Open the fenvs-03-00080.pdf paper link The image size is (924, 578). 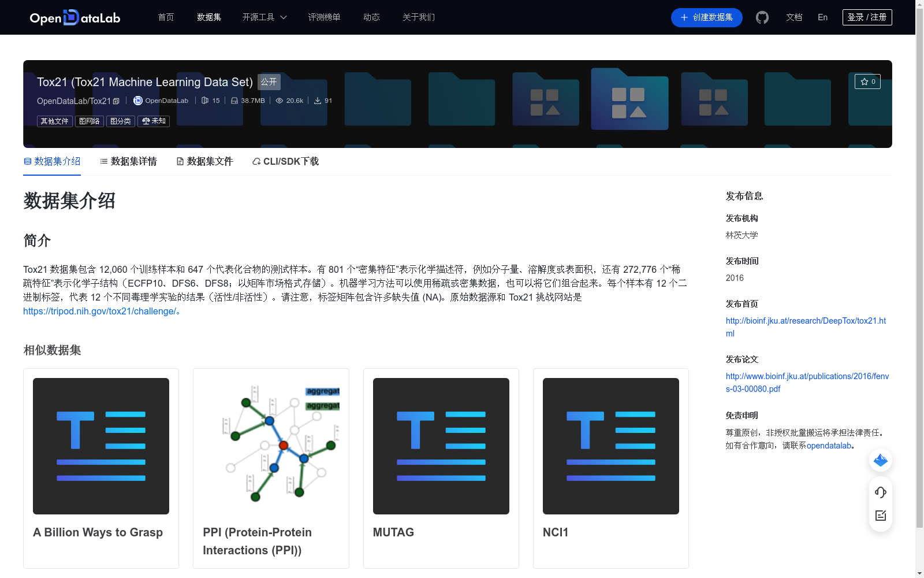coord(807,383)
